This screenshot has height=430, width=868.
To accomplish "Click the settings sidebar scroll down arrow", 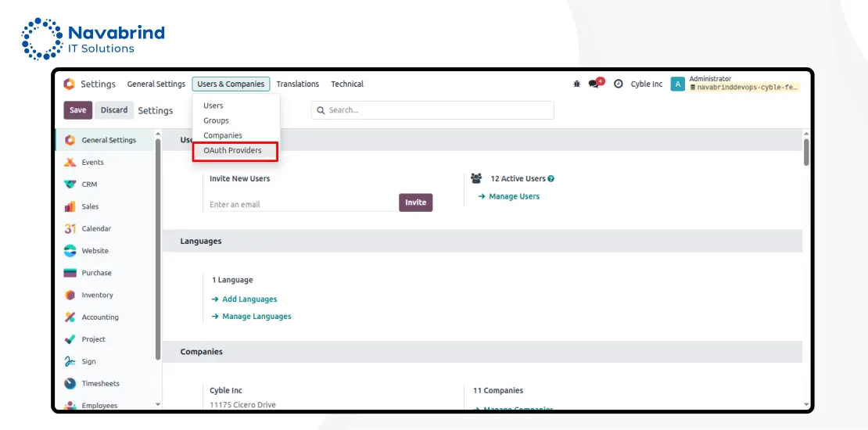I will (158, 404).
